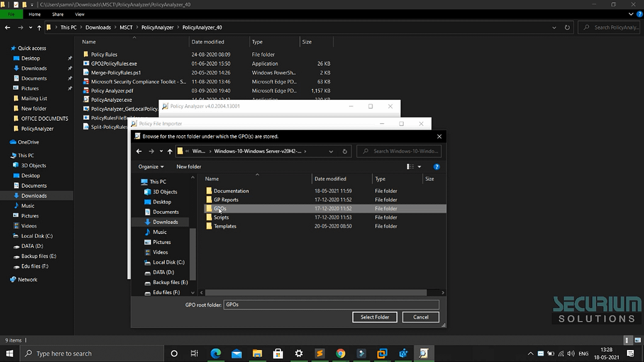The height and width of the screenshot is (362, 644).
Task: Refresh the browse dialog folder view
Action: tap(345, 151)
